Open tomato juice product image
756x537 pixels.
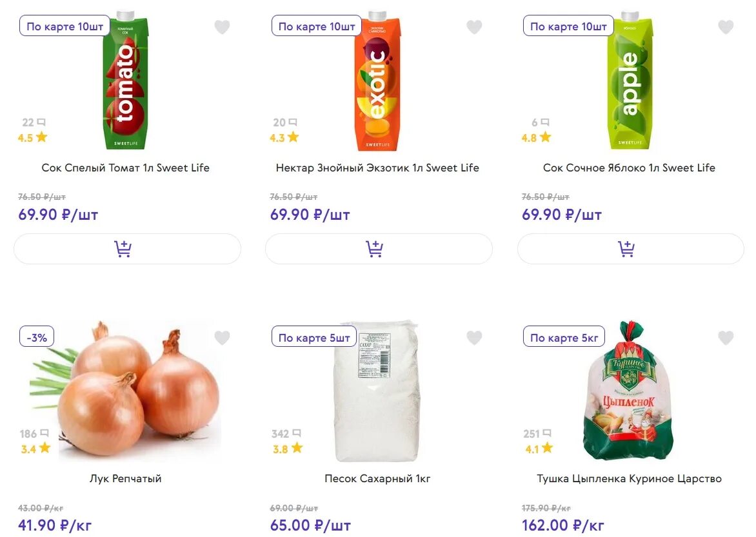click(x=126, y=81)
